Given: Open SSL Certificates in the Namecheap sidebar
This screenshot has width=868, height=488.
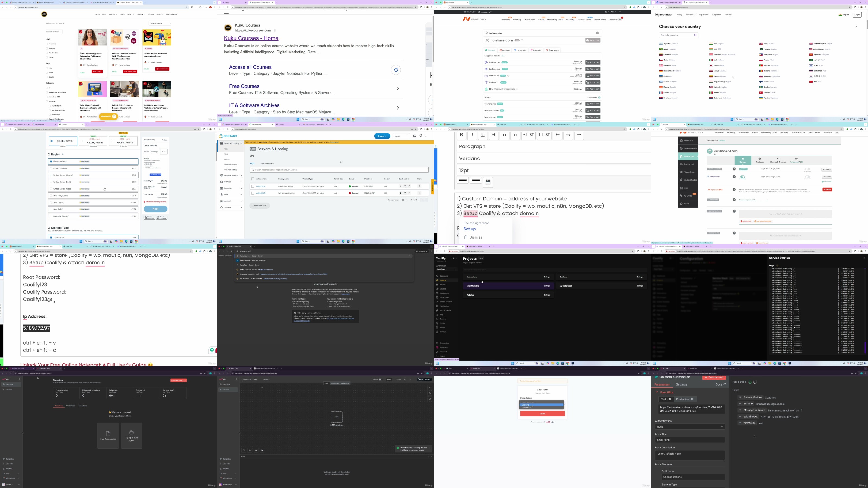Looking at the screenshot, I should coord(688,180).
